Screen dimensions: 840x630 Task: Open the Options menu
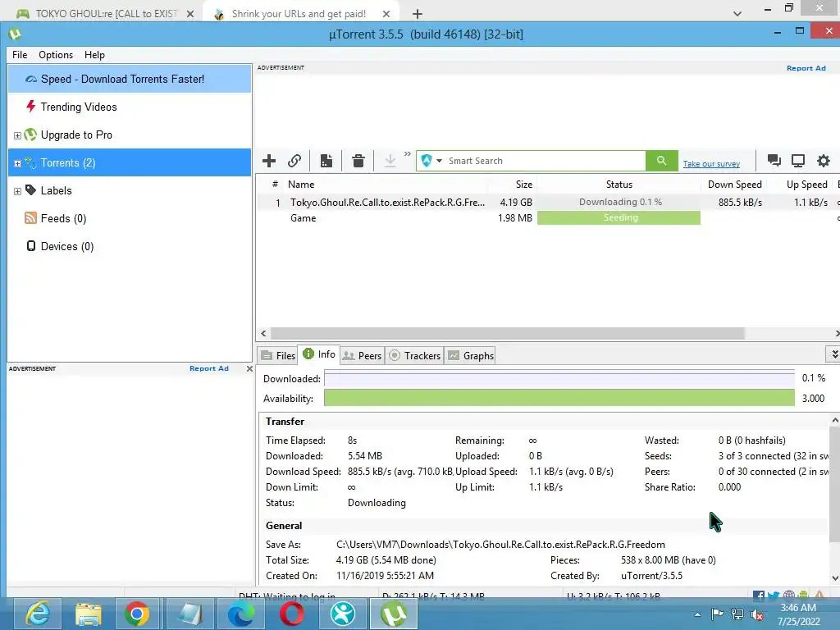[56, 55]
